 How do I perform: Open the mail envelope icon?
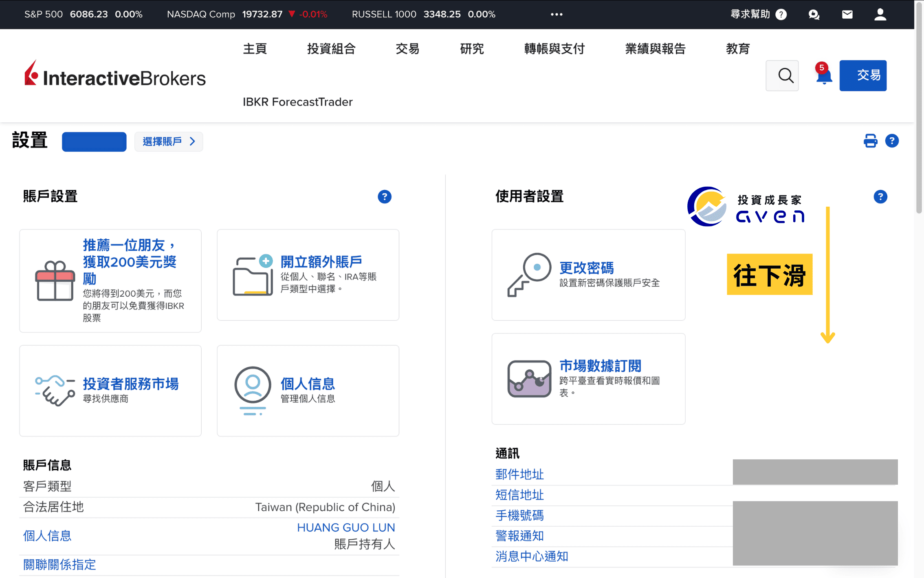pos(847,14)
